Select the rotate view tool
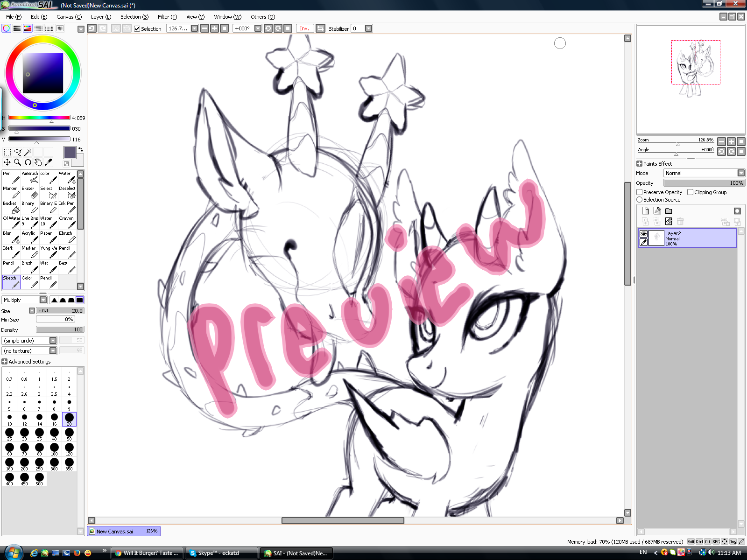 click(28, 162)
